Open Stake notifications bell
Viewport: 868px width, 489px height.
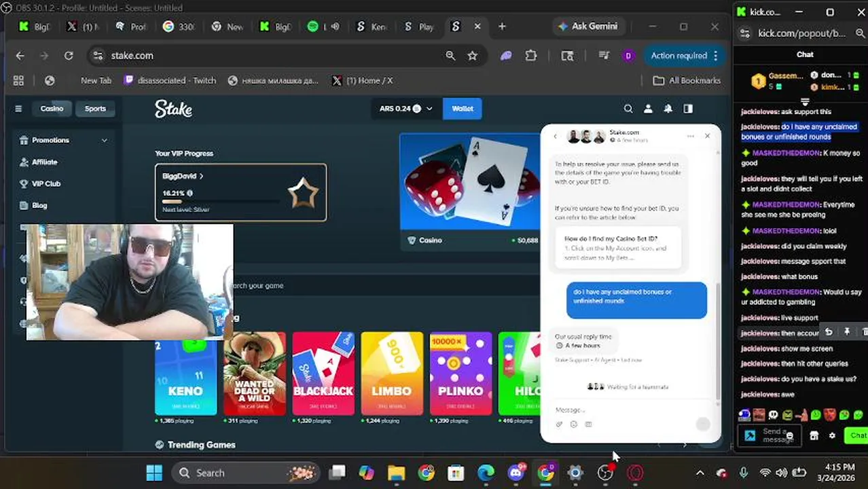point(668,109)
